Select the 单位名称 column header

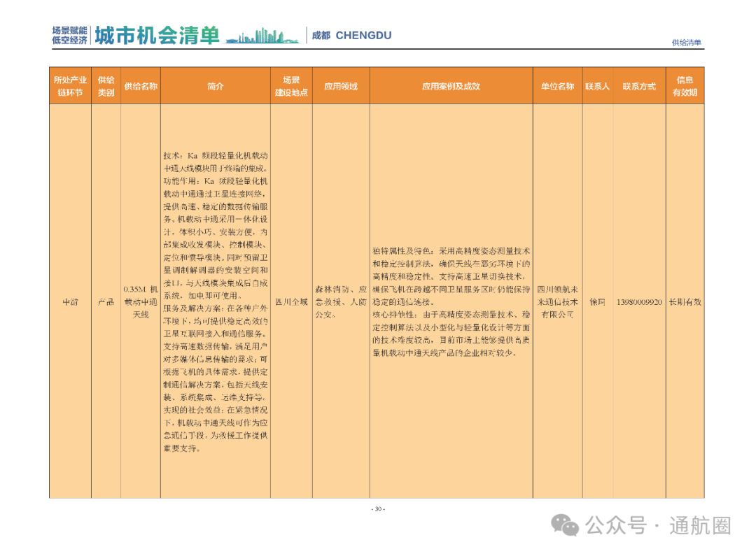(x=558, y=86)
